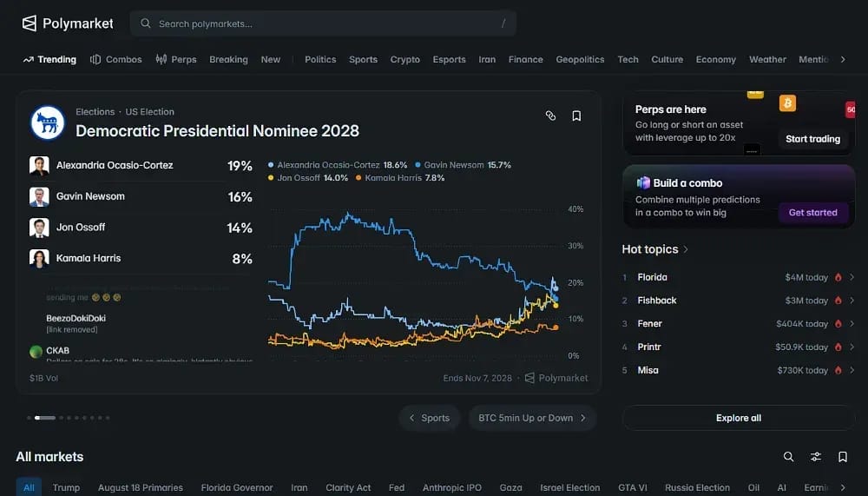Open the Weather category
This screenshot has height=496, width=868.
tap(767, 59)
